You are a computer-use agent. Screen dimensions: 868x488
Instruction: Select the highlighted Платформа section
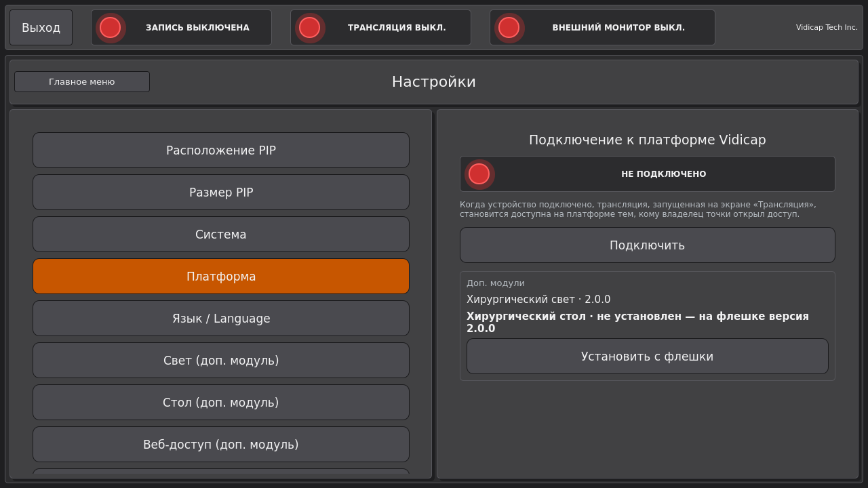point(221,276)
